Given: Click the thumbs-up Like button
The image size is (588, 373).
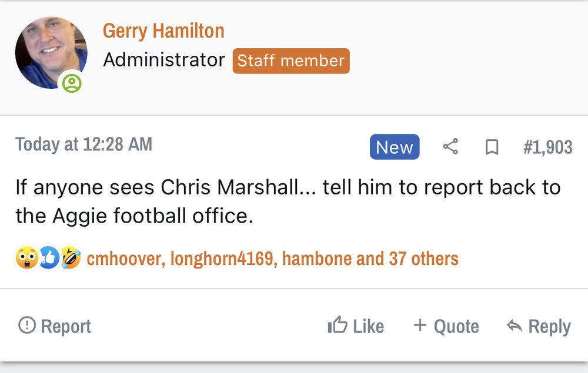Looking at the screenshot, I should point(356,326).
